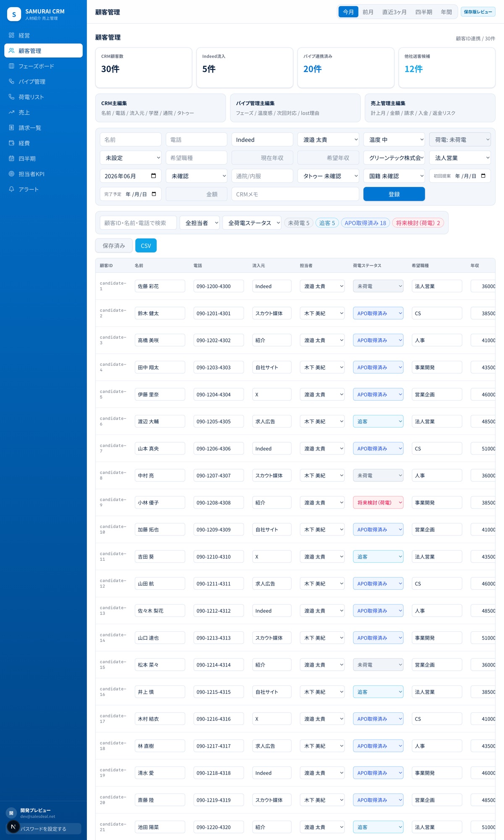
Task: Click the 荷電リスト phone icon
Action: coord(11,97)
